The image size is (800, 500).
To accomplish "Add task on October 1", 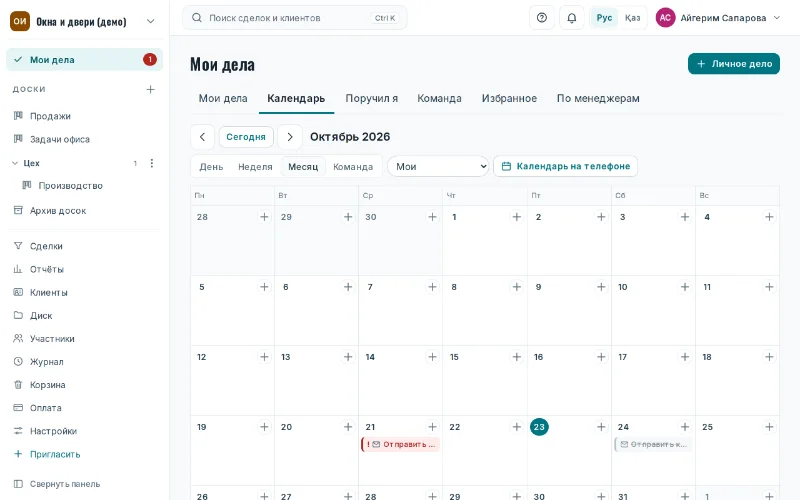I will point(517,217).
